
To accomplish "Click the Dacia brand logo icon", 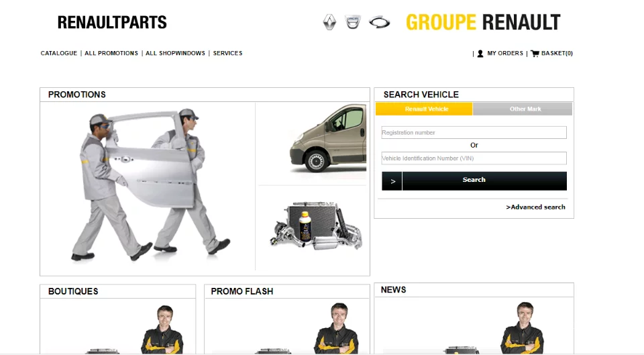I will point(353,21).
